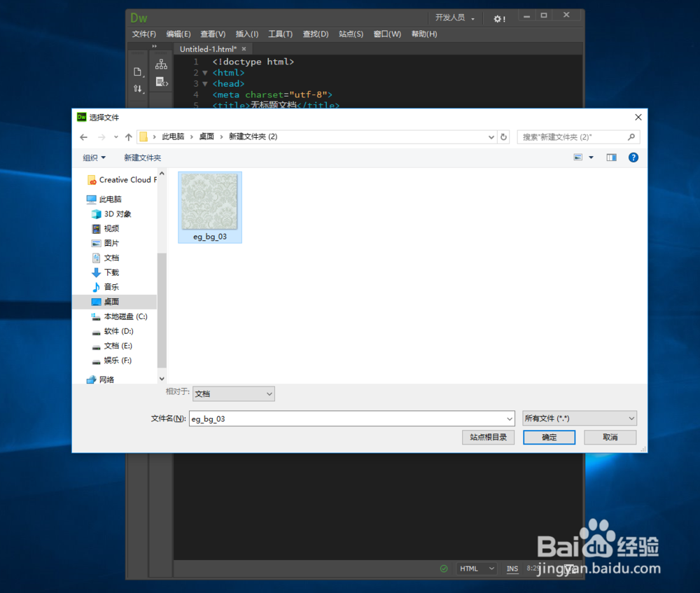
Task: Open the 文档 folder in sidebar
Action: [x=106, y=258]
